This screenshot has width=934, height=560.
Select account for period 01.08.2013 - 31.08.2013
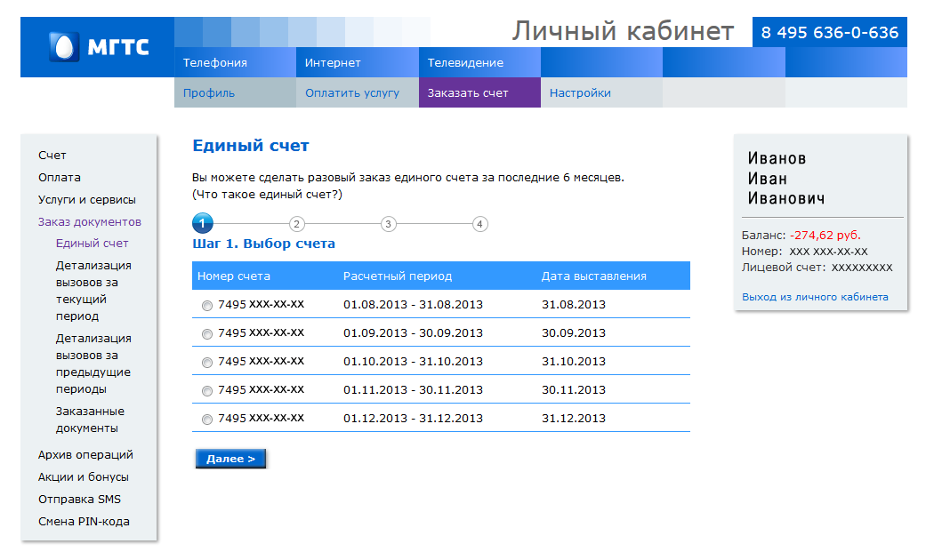coord(206,306)
